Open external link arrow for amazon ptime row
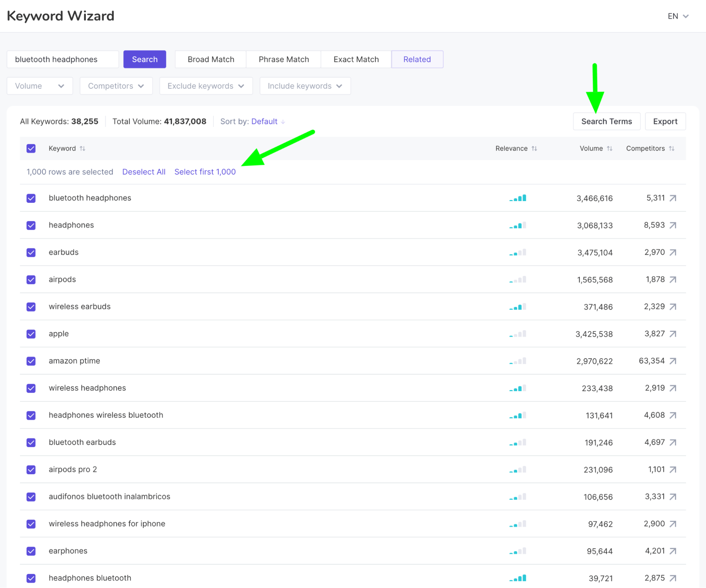Viewport: 706px width, 588px height. [x=673, y=361]
